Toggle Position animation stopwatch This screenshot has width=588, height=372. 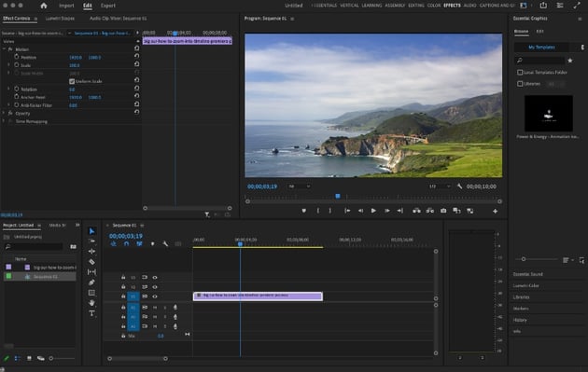17,57
